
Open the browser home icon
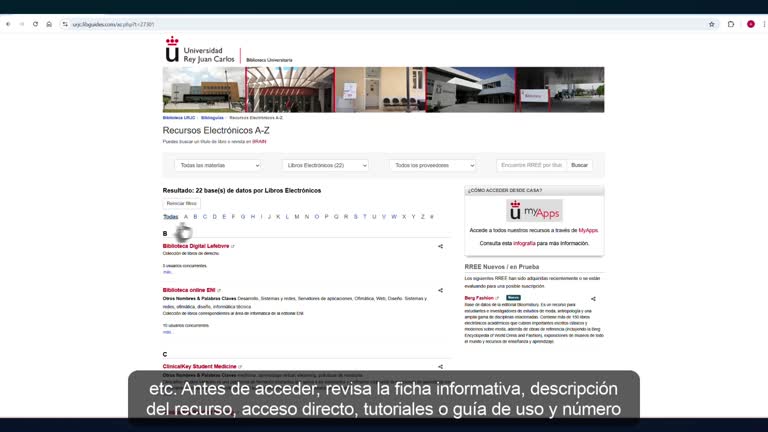pos(49,24)
